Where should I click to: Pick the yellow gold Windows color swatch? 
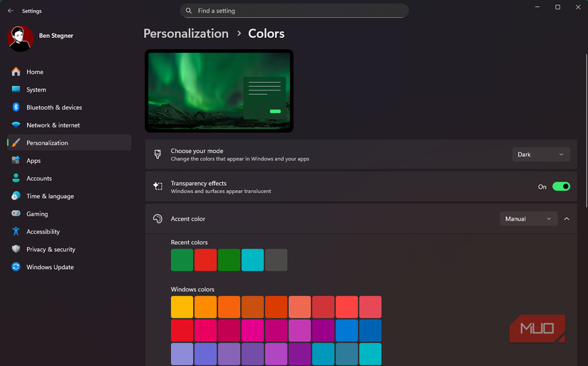(x=182, y=307)
